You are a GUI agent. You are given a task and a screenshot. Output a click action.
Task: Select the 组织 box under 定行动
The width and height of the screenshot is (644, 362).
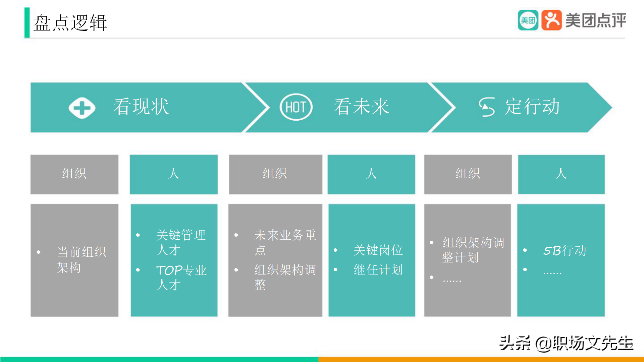tap(468, 174)
